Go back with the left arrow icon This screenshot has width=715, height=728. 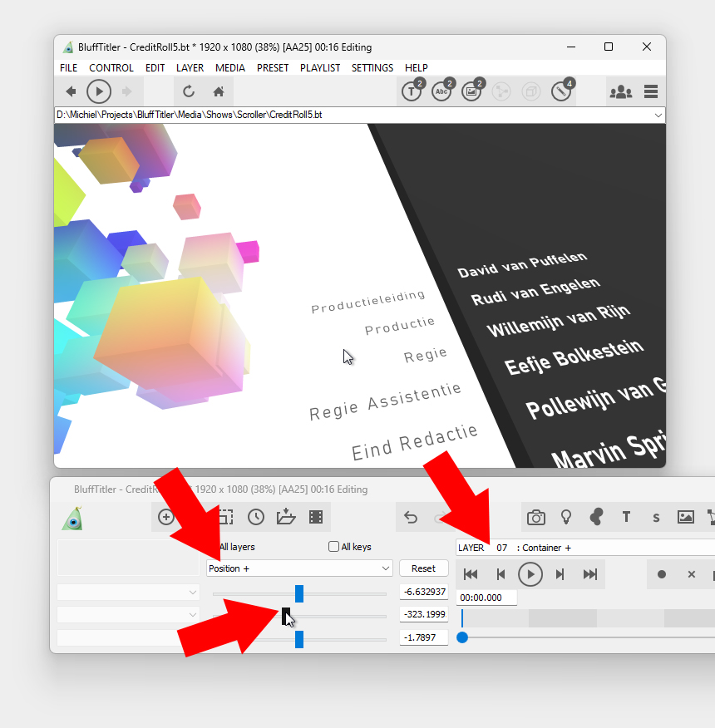tap(71, 91)
